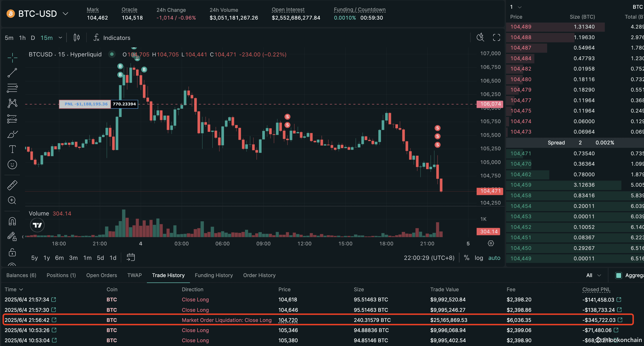Enable the magnet snapping mode
The width and height of the screenshot is (644, 346).
pyautogui.click(x=12, y=221)
